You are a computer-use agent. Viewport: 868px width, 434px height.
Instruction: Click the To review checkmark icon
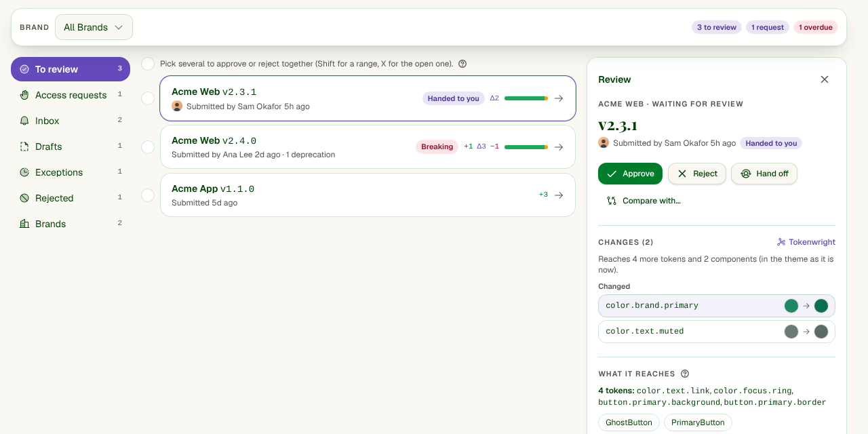[x=24, y=69]
